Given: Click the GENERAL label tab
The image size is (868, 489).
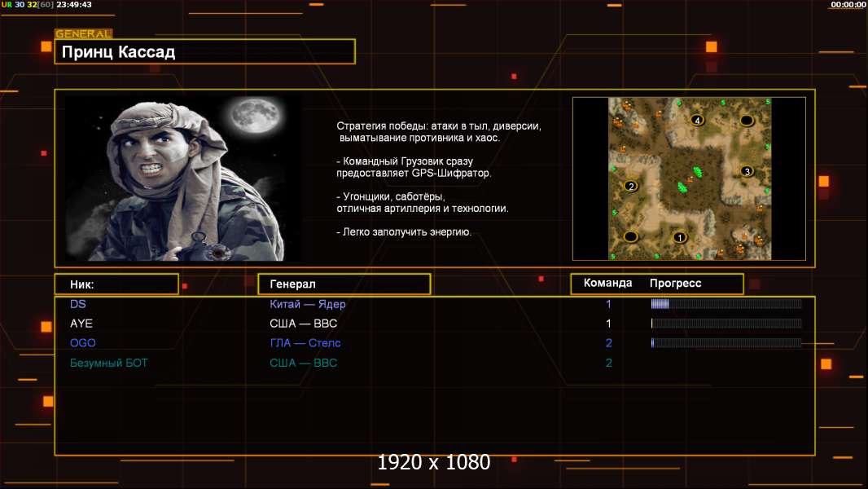Looking at the screenshot, I should (x=84, y=33).
